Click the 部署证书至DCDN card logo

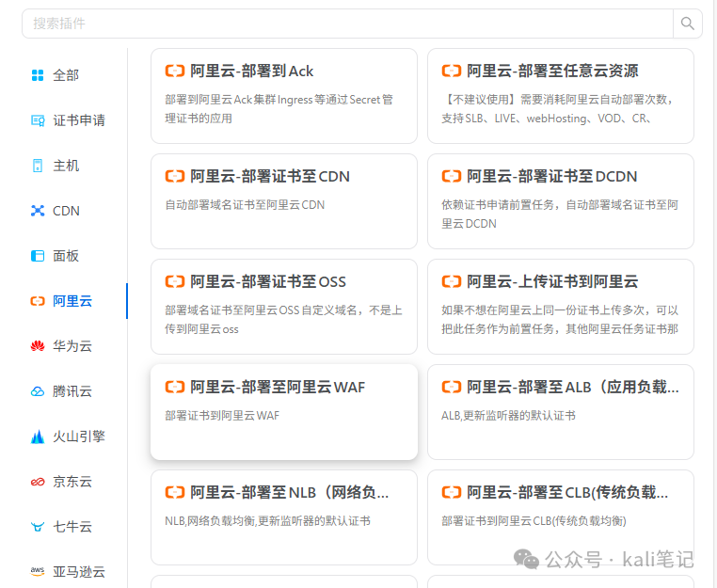coord(452,176)
